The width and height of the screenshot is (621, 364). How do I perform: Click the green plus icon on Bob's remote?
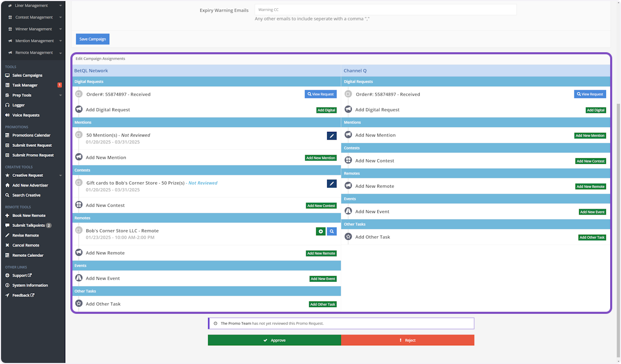(321, 232)
